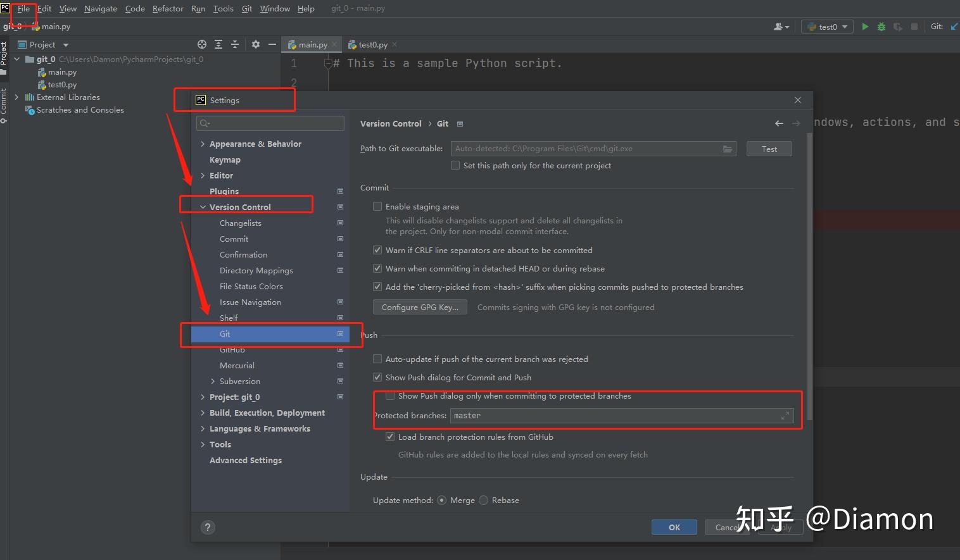This screenshot has height=560, width=960.
Task: Click the locate-file target icon in the Project panel
Action: click(x=202, y=44)
